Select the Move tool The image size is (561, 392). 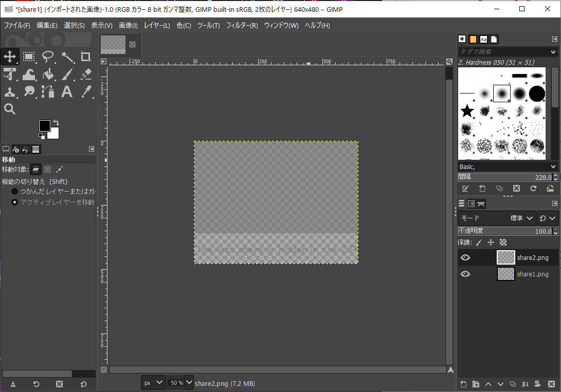pyautogui.click(x=10, y=57)
